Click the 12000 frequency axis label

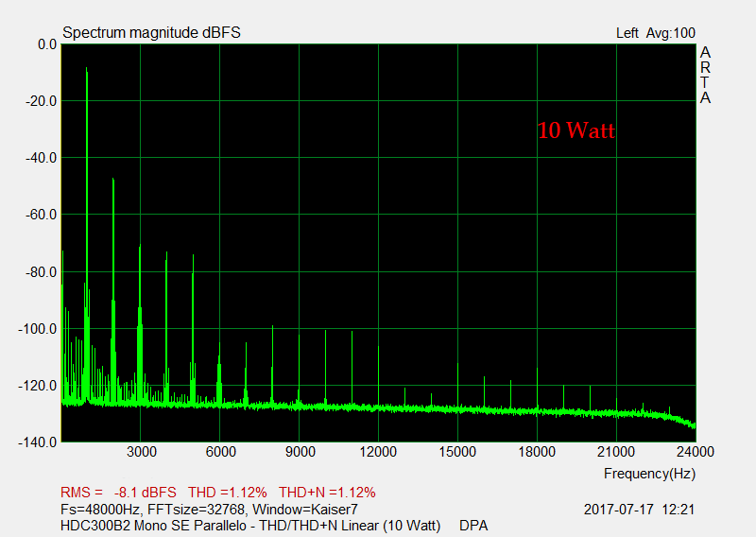[x=378, y=452]
